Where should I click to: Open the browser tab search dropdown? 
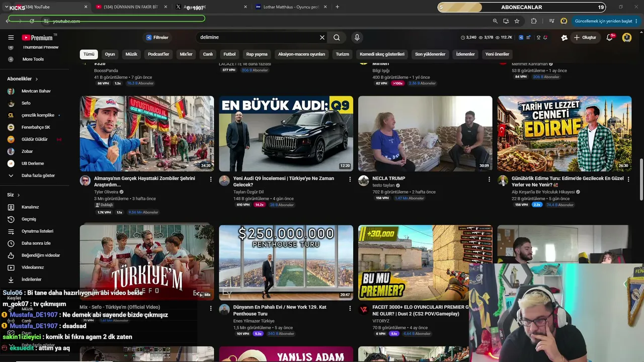coord(7,7)
